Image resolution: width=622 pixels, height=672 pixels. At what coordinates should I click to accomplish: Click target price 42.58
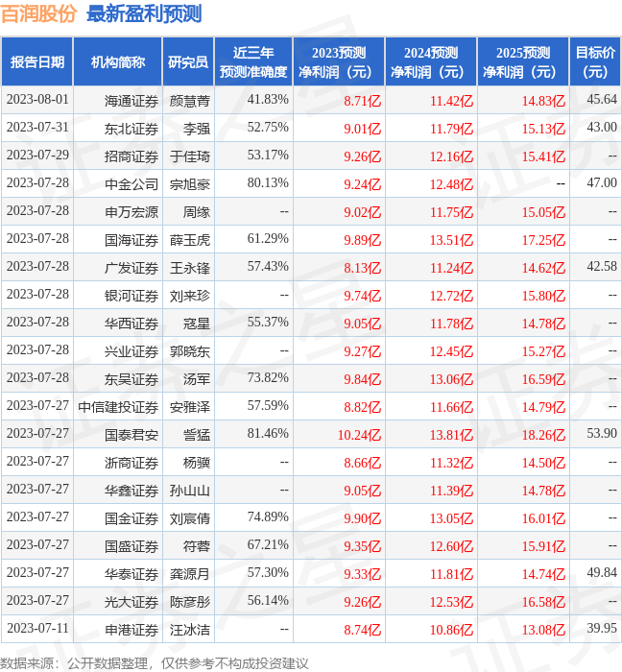point(602,267)
